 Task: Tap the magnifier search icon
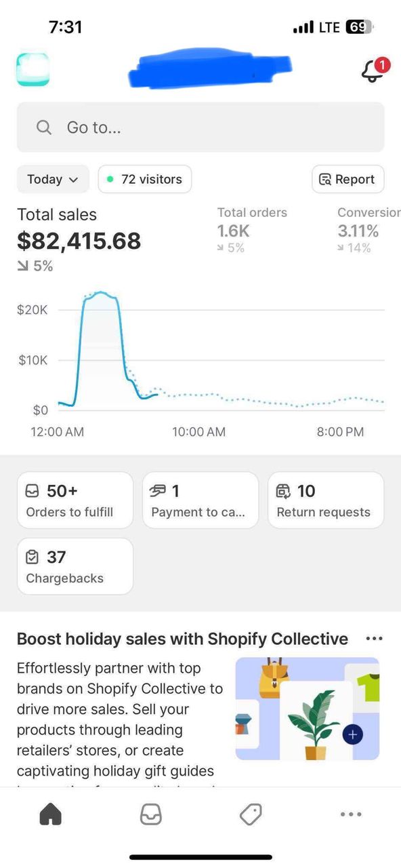coord(44,127)
